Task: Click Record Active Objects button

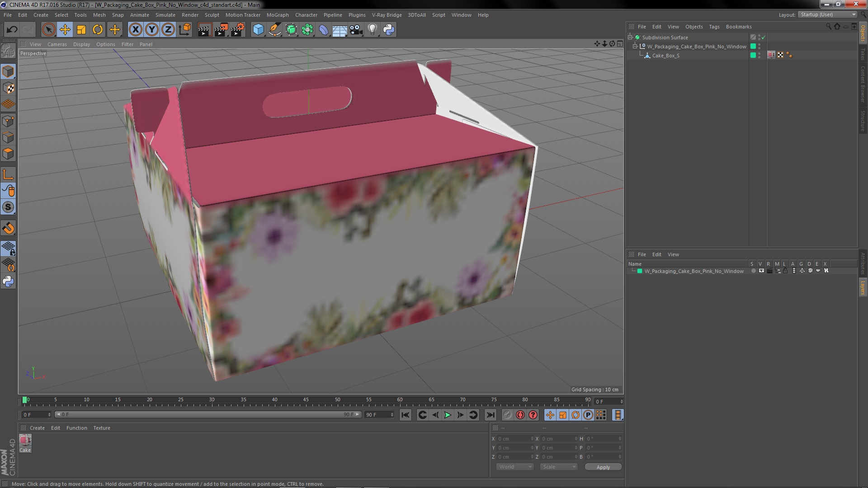Action: click(x=508, y=415)
